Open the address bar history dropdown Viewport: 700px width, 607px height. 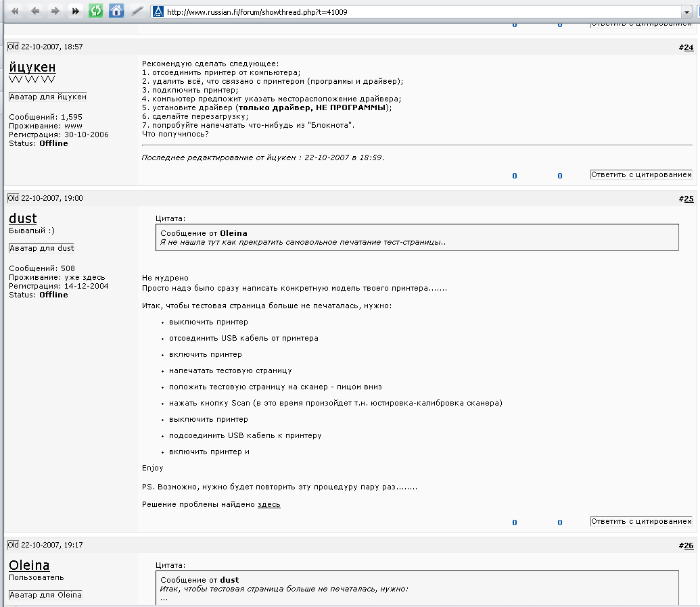pos(686,12)
